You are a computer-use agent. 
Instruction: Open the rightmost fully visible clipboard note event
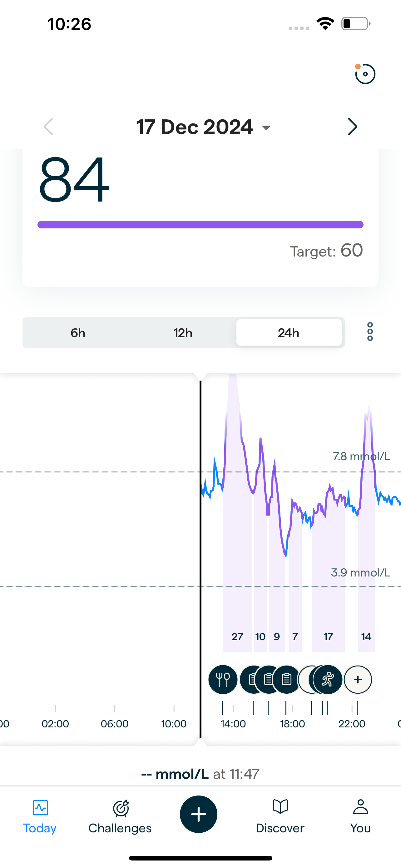point(286,680)
